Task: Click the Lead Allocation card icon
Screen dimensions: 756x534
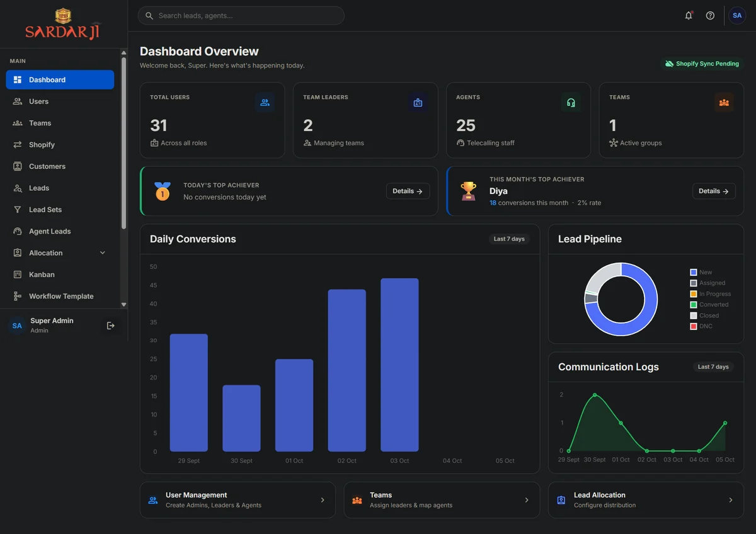Action: pos(561,500)
